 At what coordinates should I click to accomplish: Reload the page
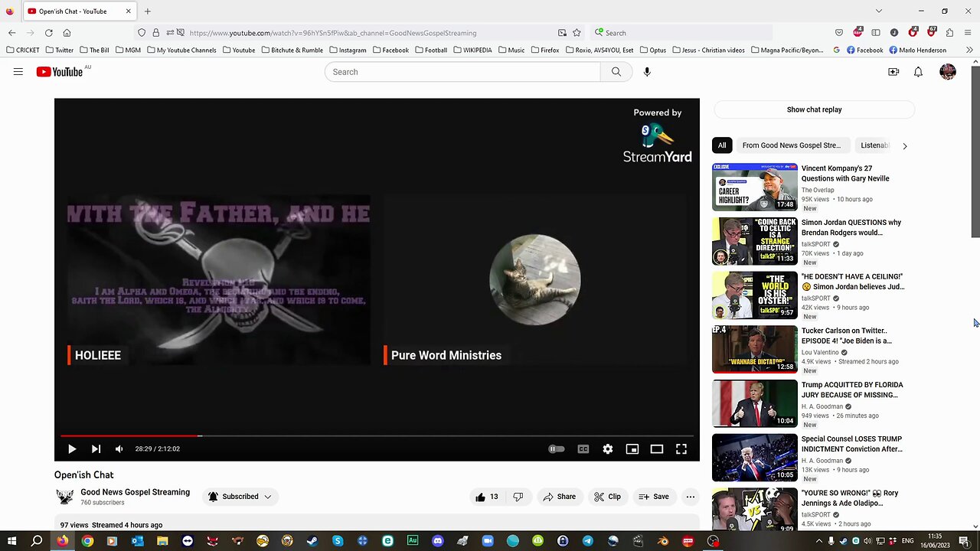click(48, 33)
